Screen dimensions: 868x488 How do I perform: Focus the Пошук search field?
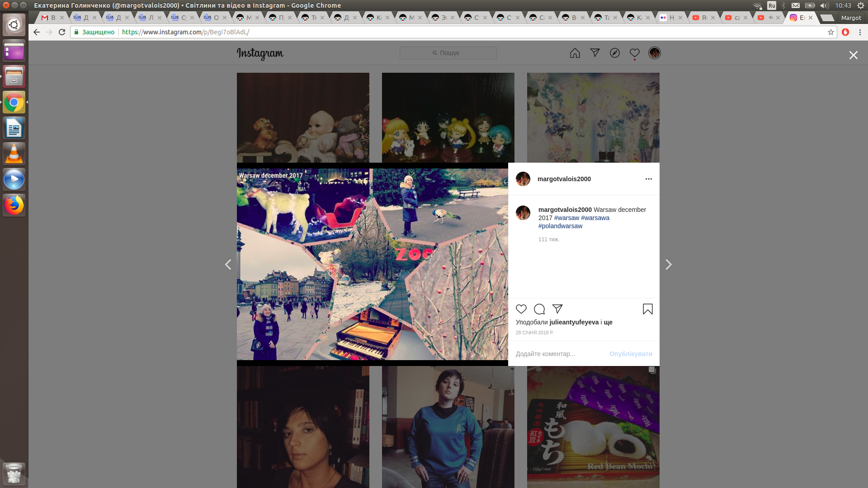pos(448,53)
